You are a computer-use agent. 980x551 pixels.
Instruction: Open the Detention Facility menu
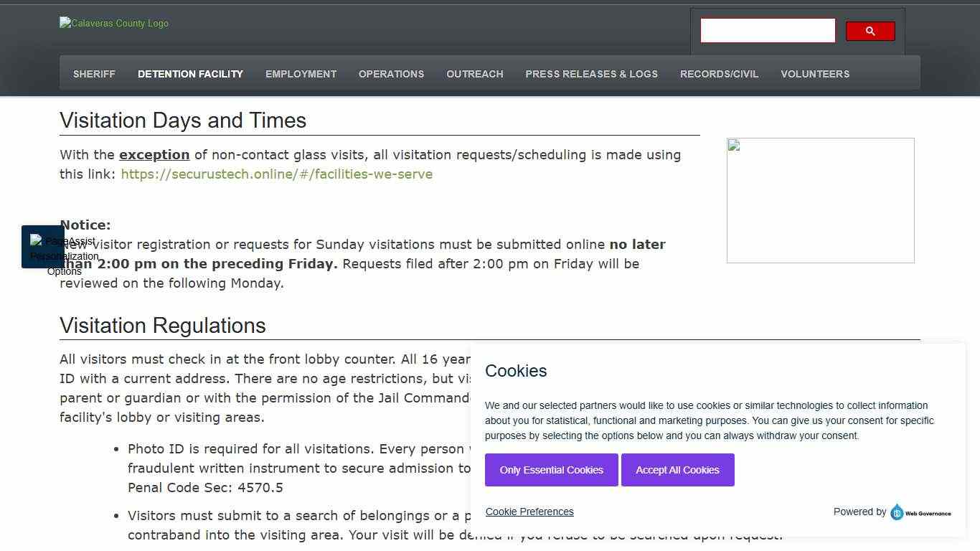(190, 74)
